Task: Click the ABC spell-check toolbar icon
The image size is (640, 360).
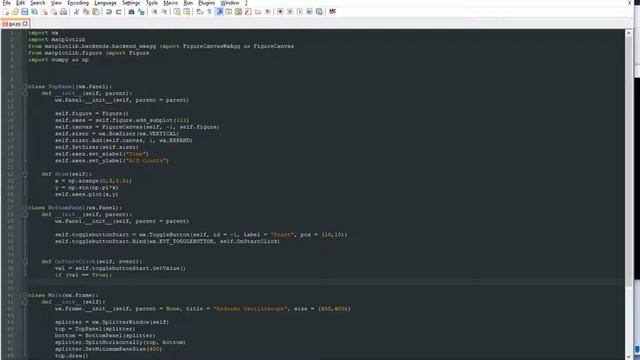Action: pos(332,12)
